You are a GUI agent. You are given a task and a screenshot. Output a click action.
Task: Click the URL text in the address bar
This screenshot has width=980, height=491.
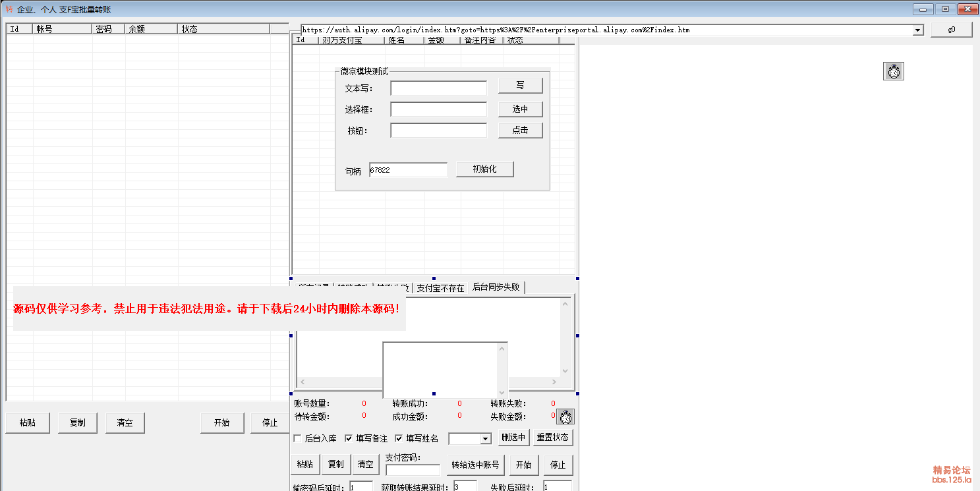click(x=496, y=30)
